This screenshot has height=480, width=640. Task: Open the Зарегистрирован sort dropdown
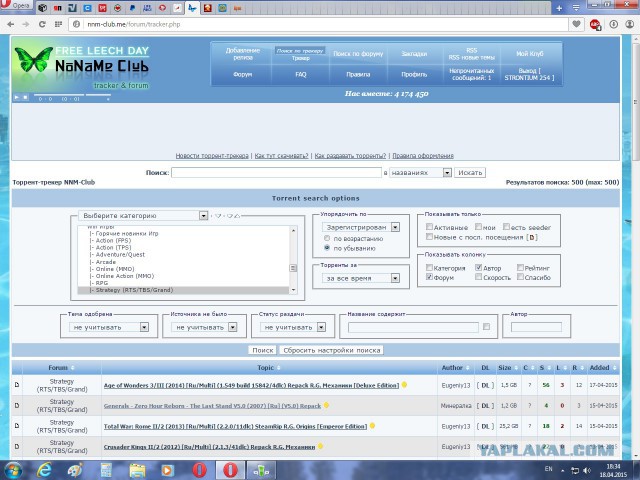coord(361,227)
